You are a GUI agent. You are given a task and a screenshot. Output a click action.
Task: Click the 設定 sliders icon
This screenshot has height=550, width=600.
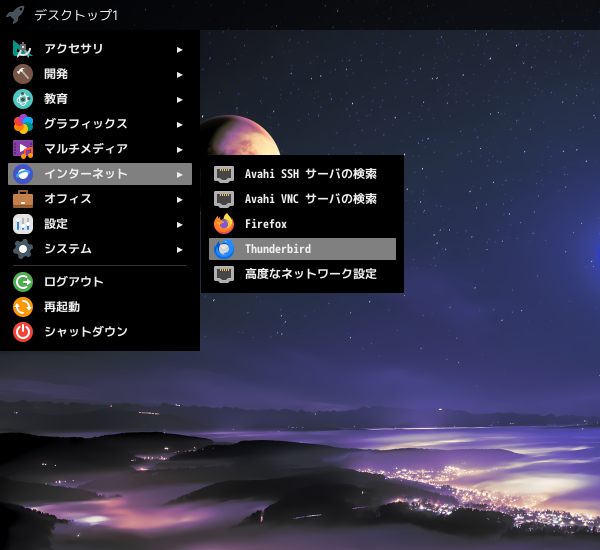pyautogui.click(x=23, y=224)
